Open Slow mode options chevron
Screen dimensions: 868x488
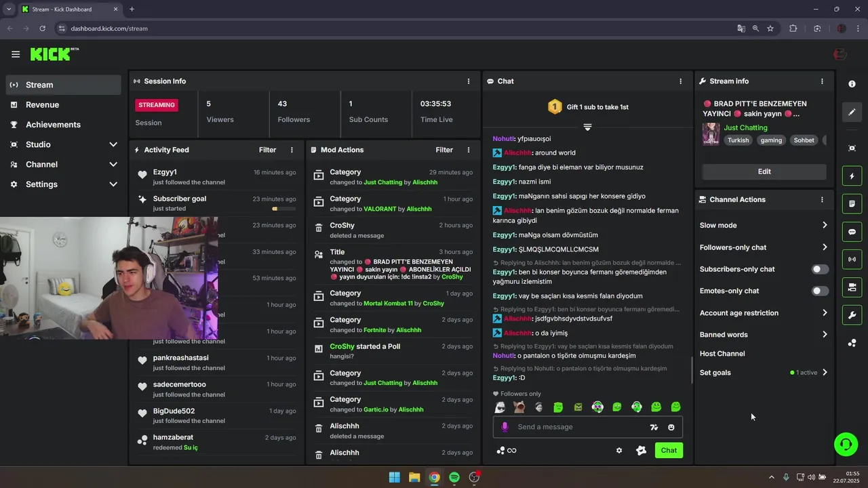(x=825, y=225)
